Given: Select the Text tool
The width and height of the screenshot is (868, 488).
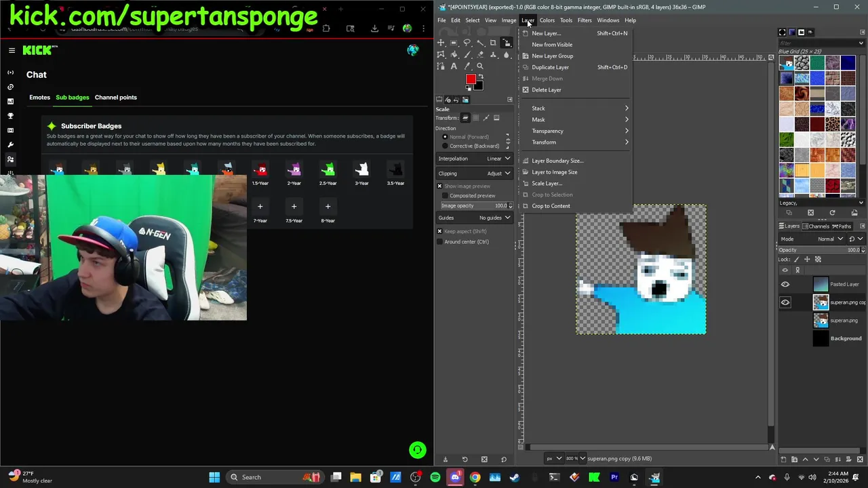Looking at the screenshot, I should coord(454,66).
